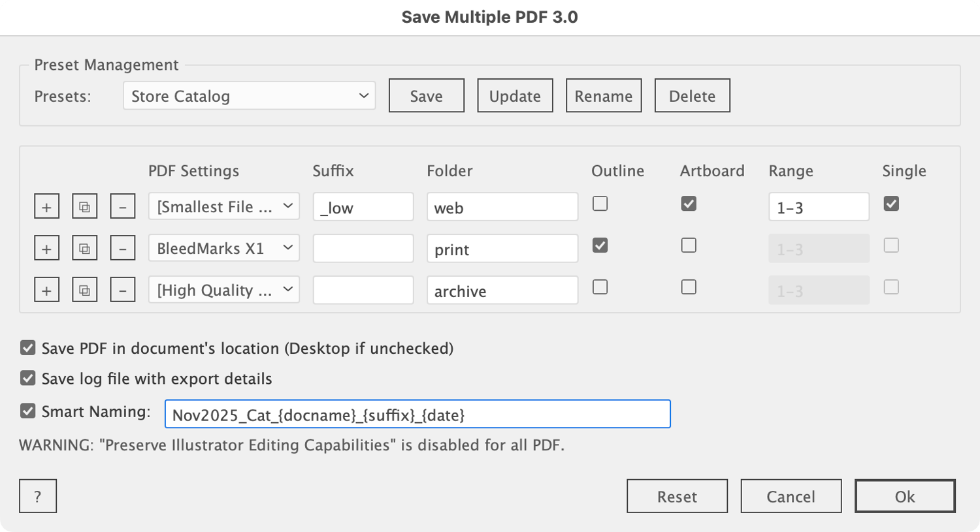Duplicate the BleedMarks X1 row
The image size is (980, 532).
(84, 249)
